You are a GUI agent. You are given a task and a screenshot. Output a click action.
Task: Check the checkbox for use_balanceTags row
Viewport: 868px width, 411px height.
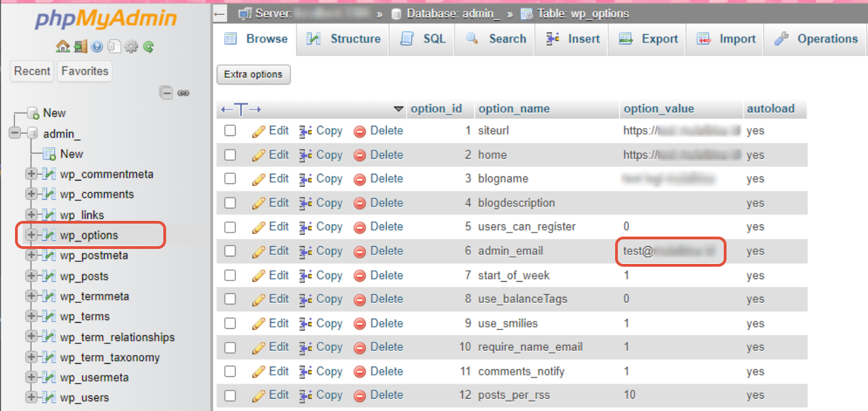point(230,299)
